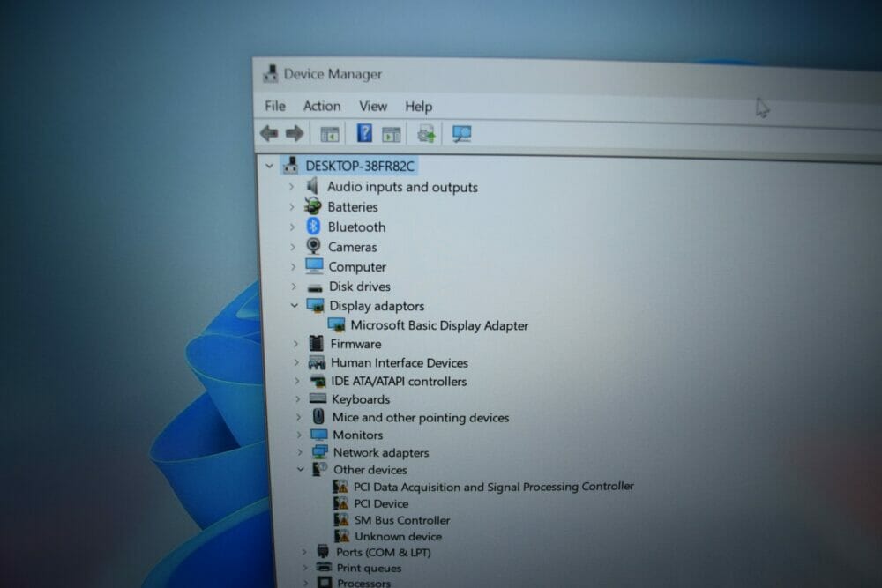
Task: Click the DESKTOP-38FR82C computer icon
Action: click(x=291, y=165)
